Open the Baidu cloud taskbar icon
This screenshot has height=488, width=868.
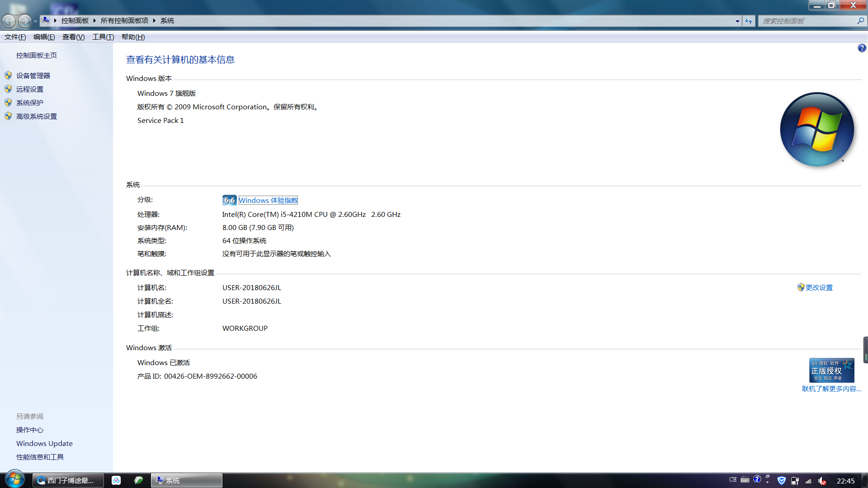pos(116,480)
